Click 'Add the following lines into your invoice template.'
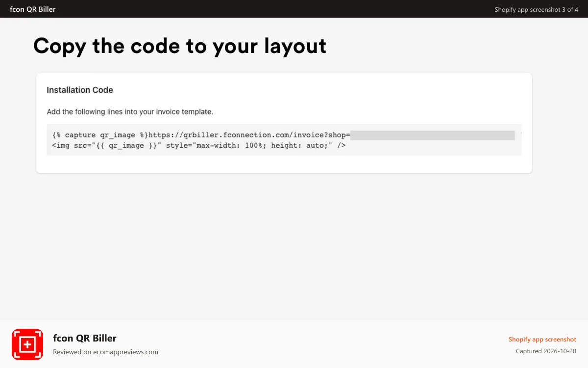 pos(130,111)
